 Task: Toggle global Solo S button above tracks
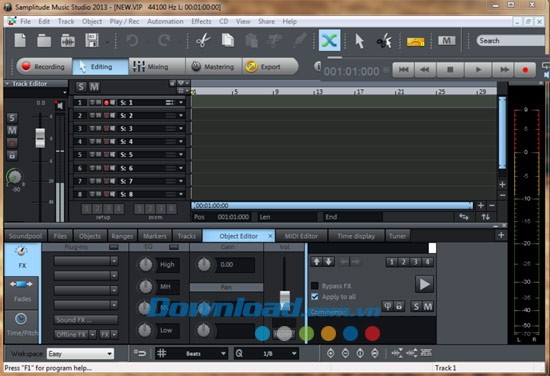81,87
